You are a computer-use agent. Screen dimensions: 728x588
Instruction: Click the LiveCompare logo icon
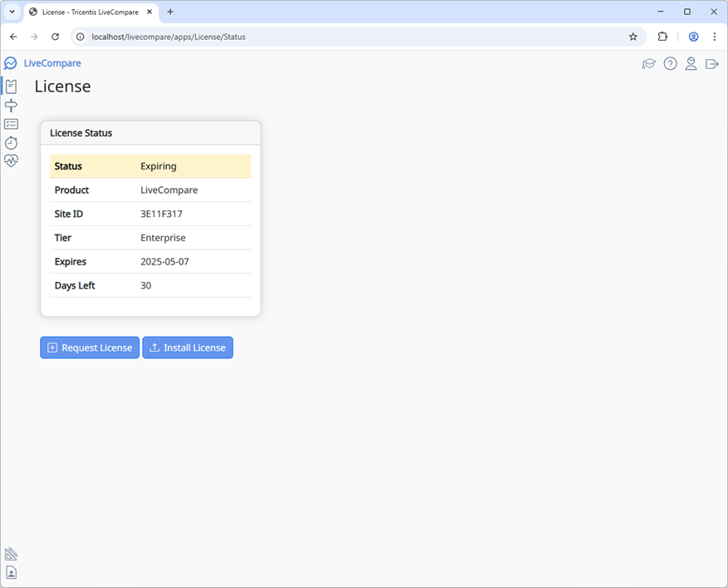(x=10, y=63)
